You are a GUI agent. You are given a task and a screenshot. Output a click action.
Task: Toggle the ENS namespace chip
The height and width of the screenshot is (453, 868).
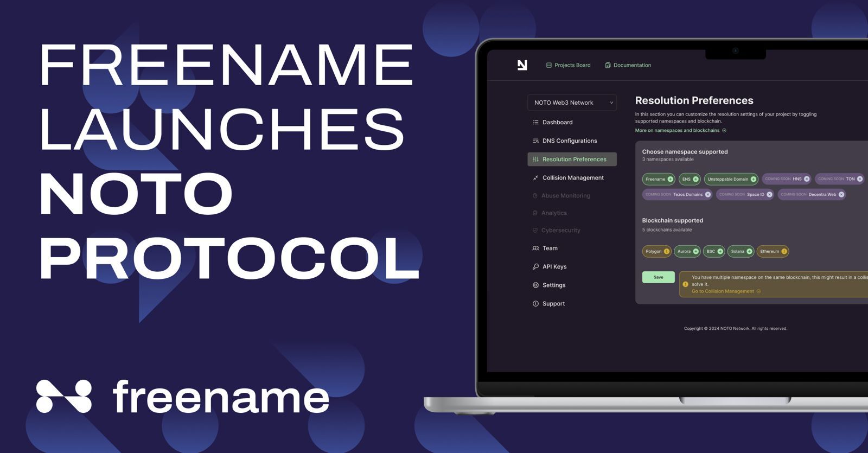click(x=690, y=179)
